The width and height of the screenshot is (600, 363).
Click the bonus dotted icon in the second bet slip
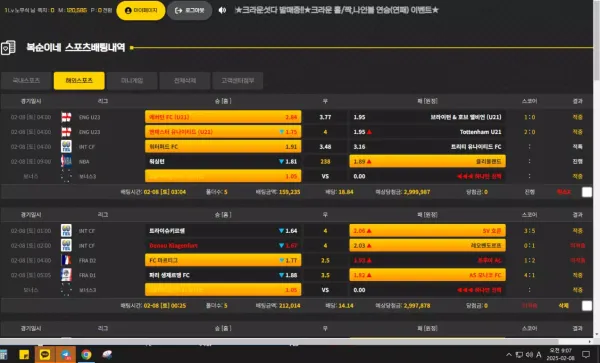point(66,290)
